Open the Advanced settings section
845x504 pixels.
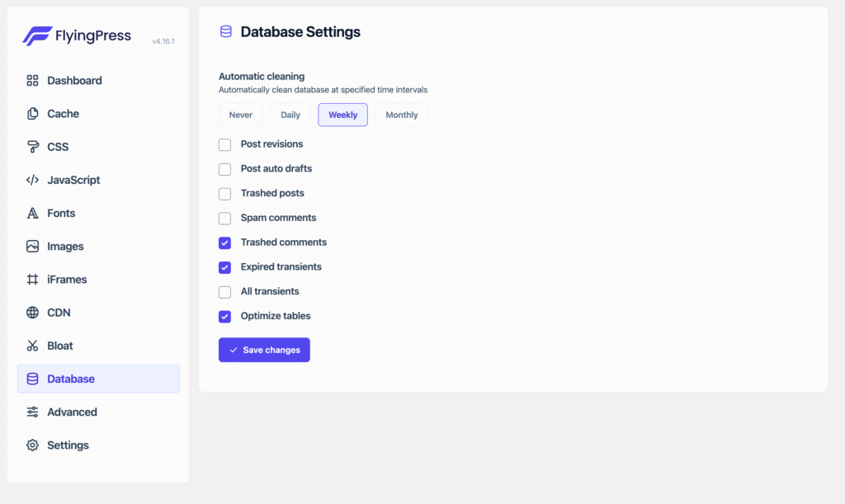tap(31, 412)
